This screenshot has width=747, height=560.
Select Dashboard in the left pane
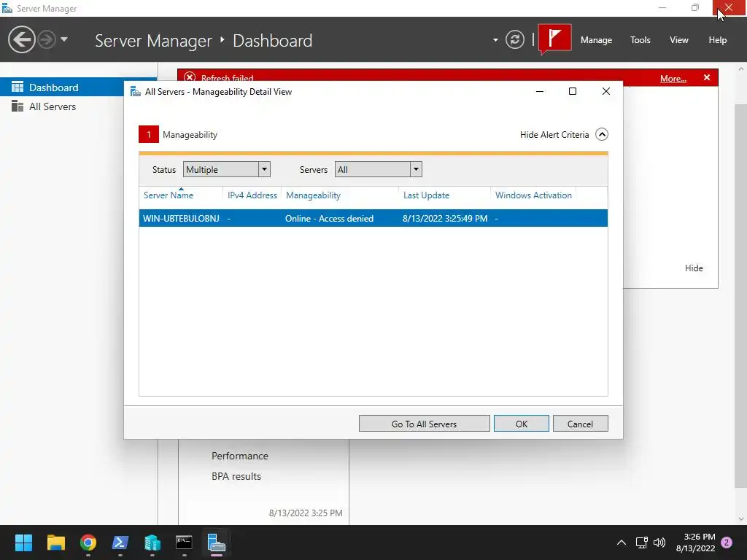(62, 87)
